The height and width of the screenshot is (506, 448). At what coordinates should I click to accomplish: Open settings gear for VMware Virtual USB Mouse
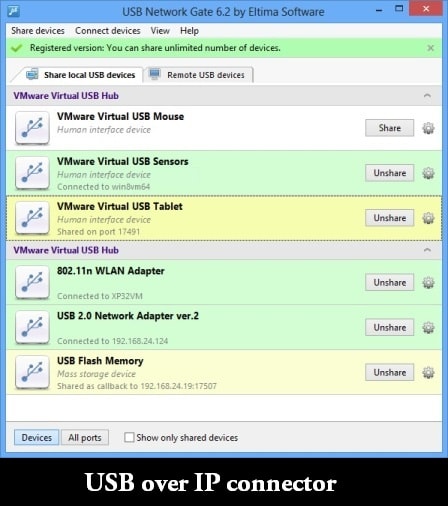coord(428,128)
